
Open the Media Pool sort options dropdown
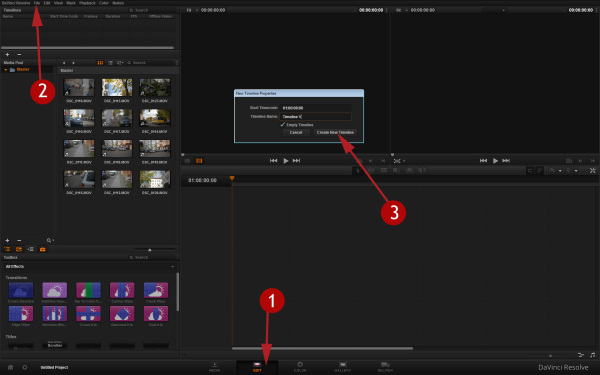point(120,63)
